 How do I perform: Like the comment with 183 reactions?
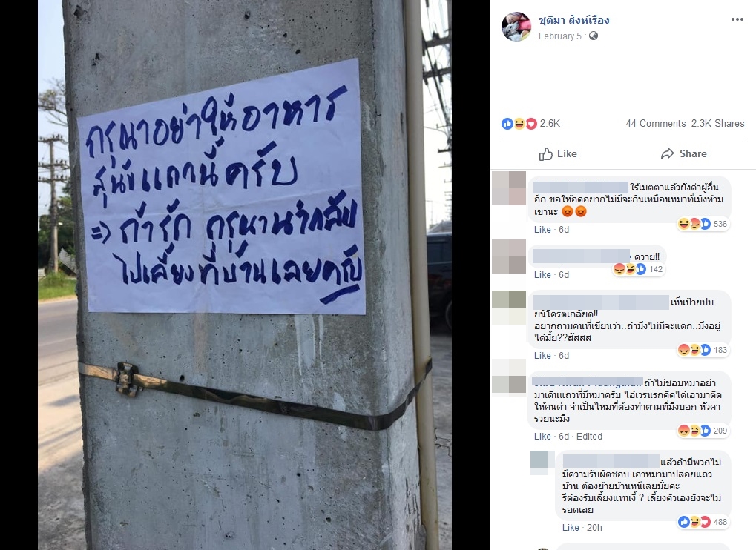point(542,356)
